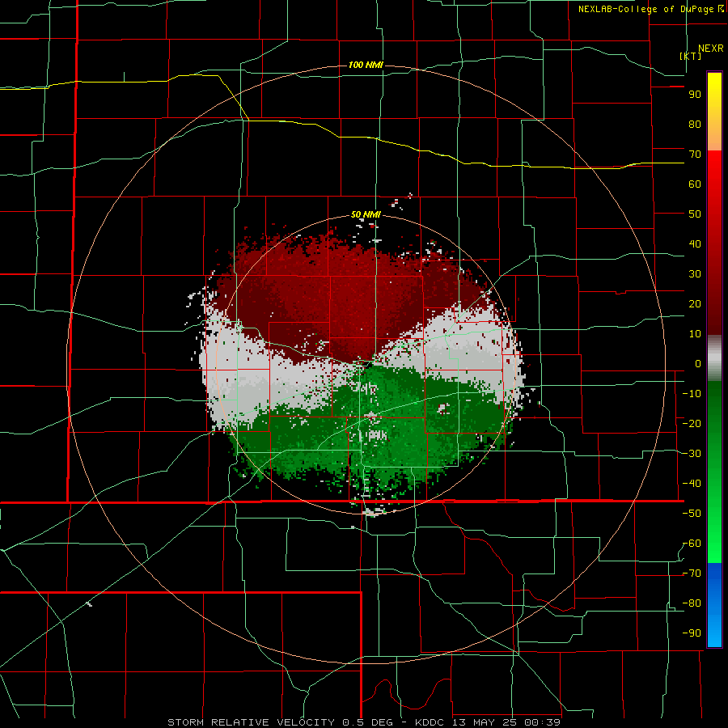Select the -50 value on velocity scale
Viewport: 728px width, 728px height.
click(x=692, y=514)
